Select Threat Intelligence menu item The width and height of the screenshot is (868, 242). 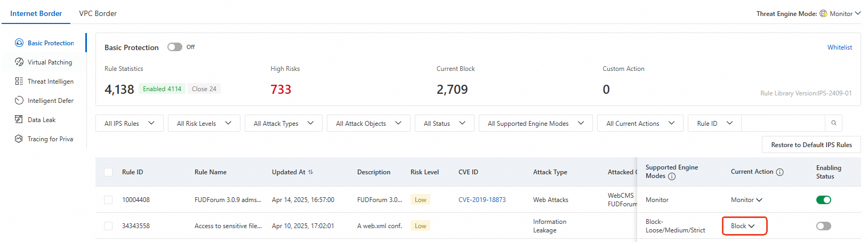coord(51,82)
